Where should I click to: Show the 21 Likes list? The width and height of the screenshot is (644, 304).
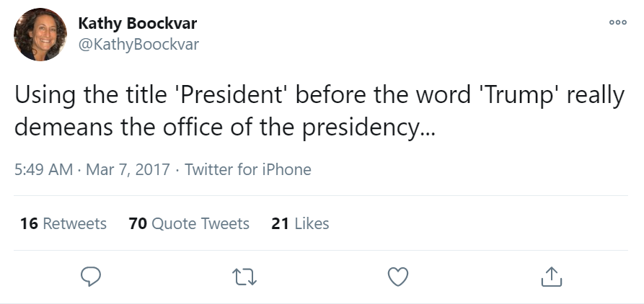tap(300, 223)
